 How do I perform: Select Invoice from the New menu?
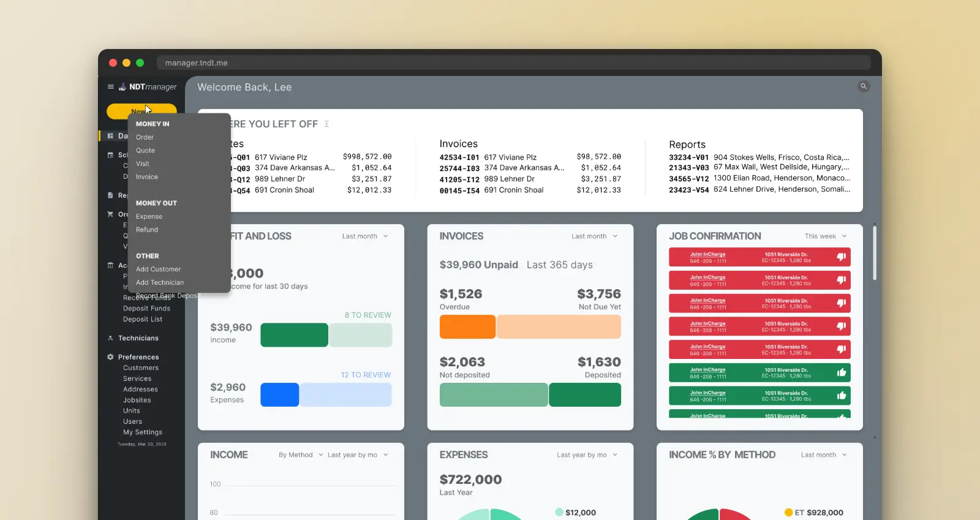click(x=147, y=177)
